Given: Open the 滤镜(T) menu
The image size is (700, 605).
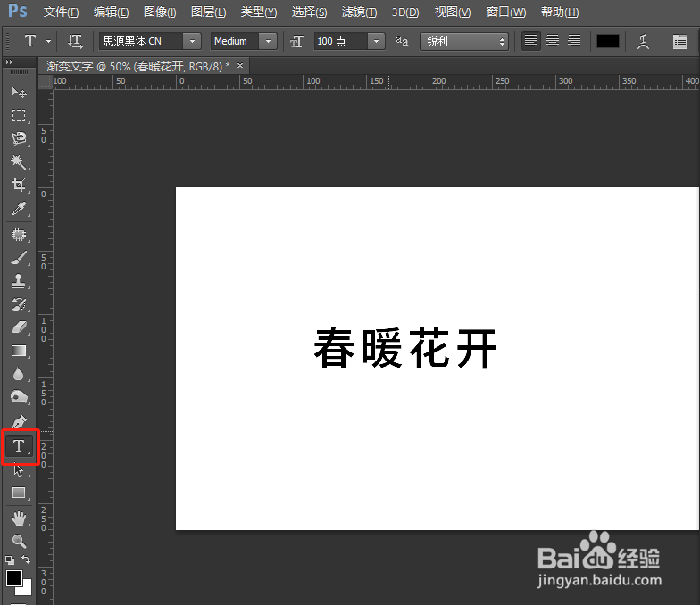Looking at the screenshot, I should [x=359, y=12].
